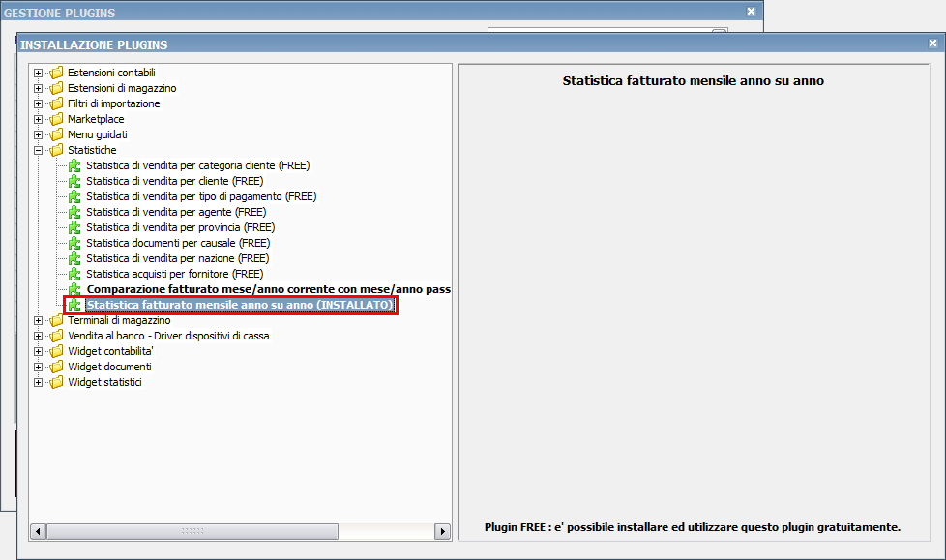Select Statistica di vendita per categoria cliente

click(x=198, y=165)
